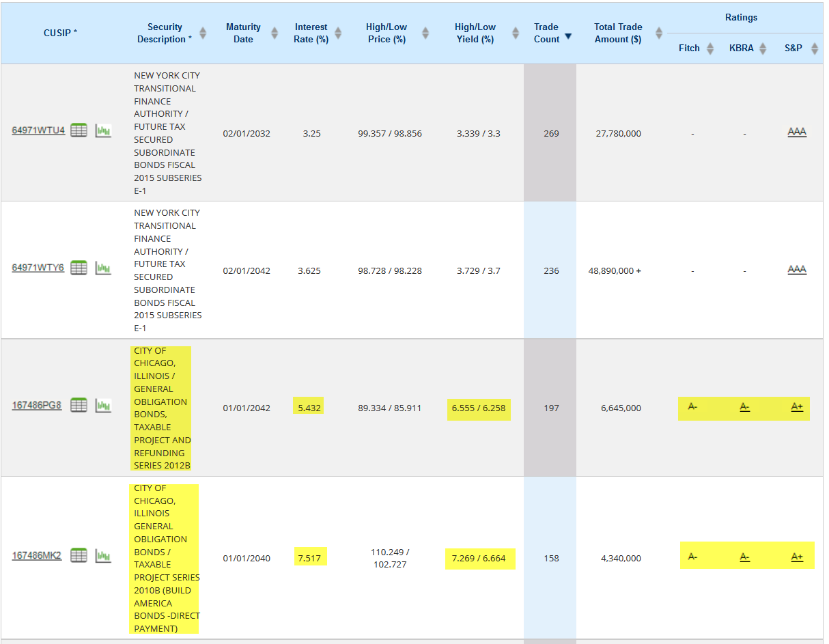
Task: Open CUSIP link 167486PG8
Action: [x=37, y=405]
